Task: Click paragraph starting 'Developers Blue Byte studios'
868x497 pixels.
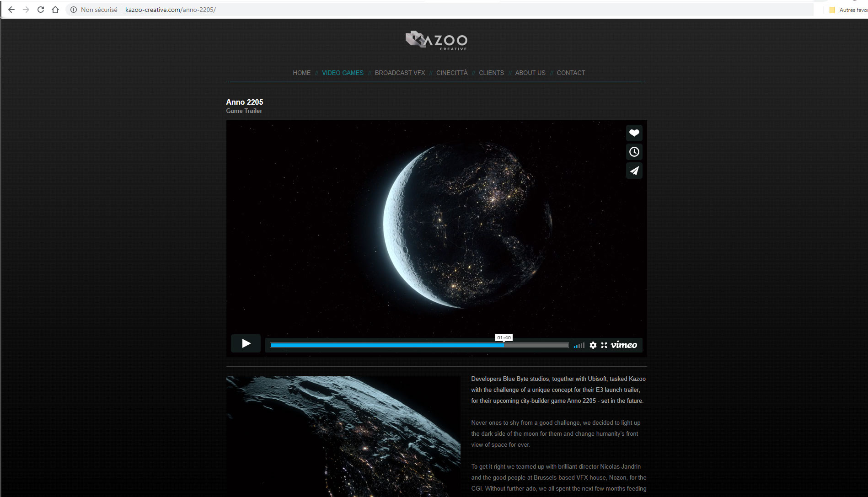Action: click(558, 390)
